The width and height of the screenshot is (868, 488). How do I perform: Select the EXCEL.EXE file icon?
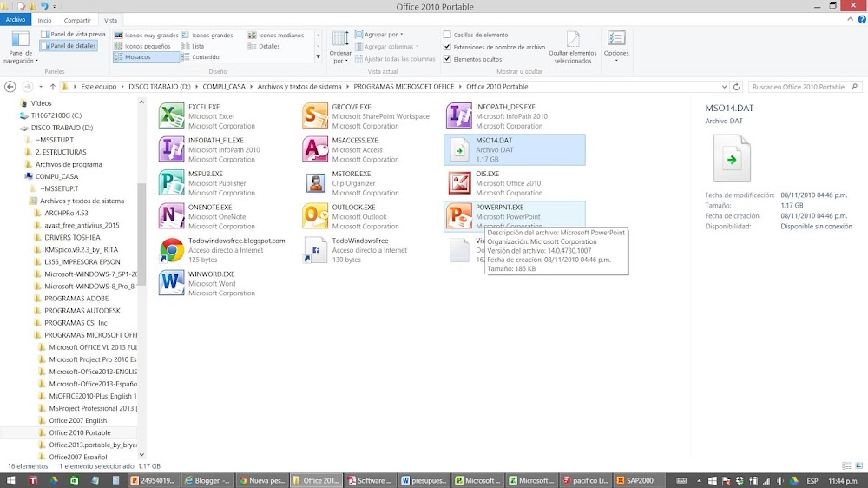coord(172,116)
